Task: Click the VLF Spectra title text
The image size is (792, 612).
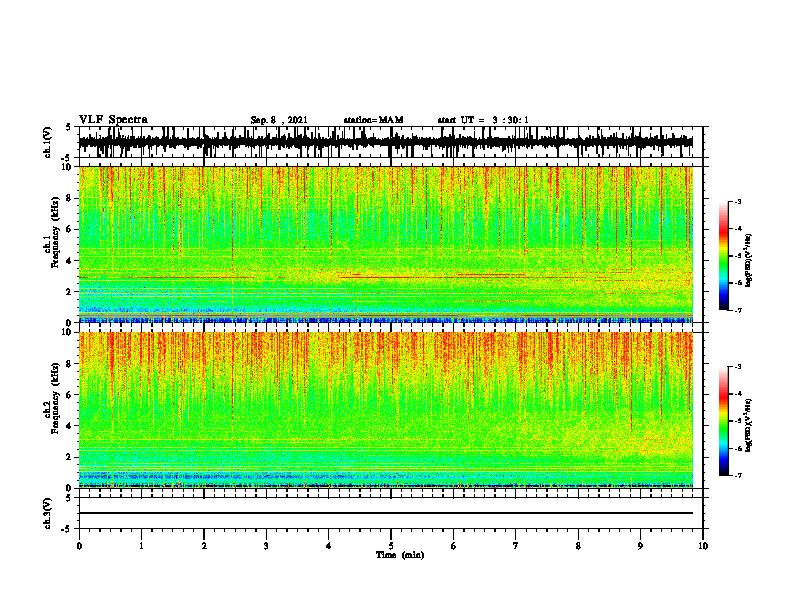Action: click(x=113, y=120)
